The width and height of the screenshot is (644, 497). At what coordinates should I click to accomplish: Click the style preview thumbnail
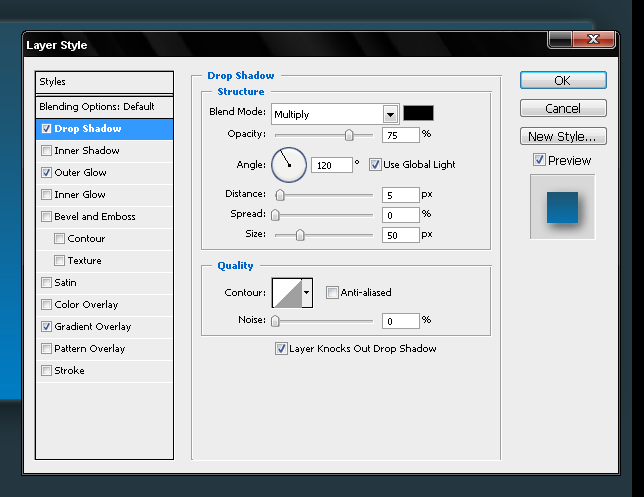562,207
